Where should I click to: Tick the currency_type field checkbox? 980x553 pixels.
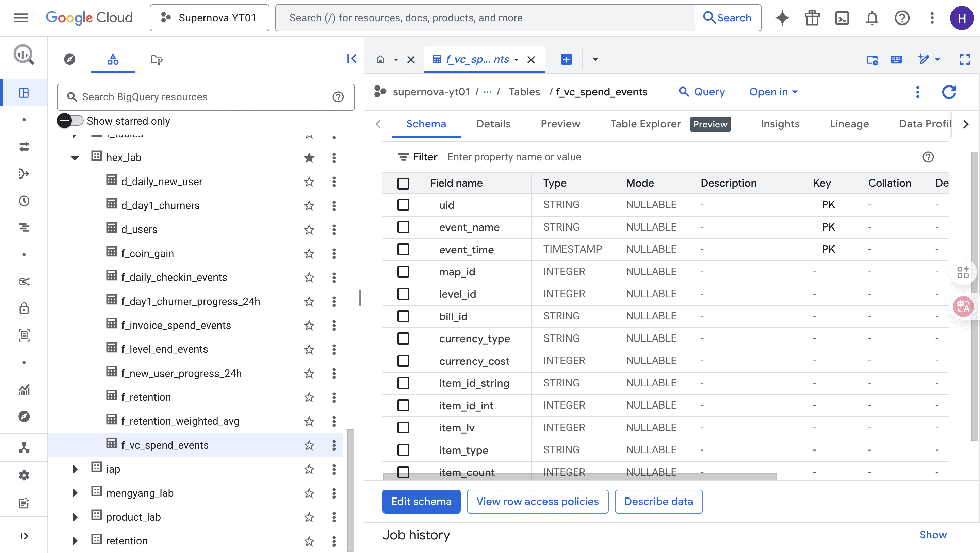point(403,338)
